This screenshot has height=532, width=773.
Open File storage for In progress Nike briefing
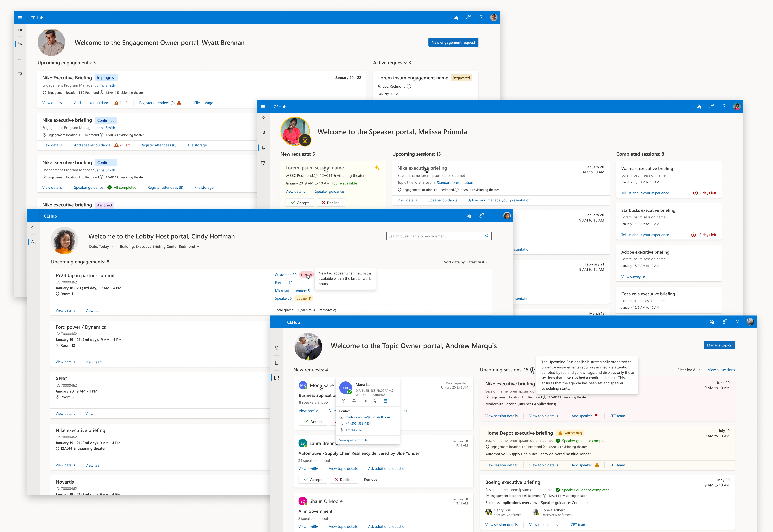[x=204, y=103]
